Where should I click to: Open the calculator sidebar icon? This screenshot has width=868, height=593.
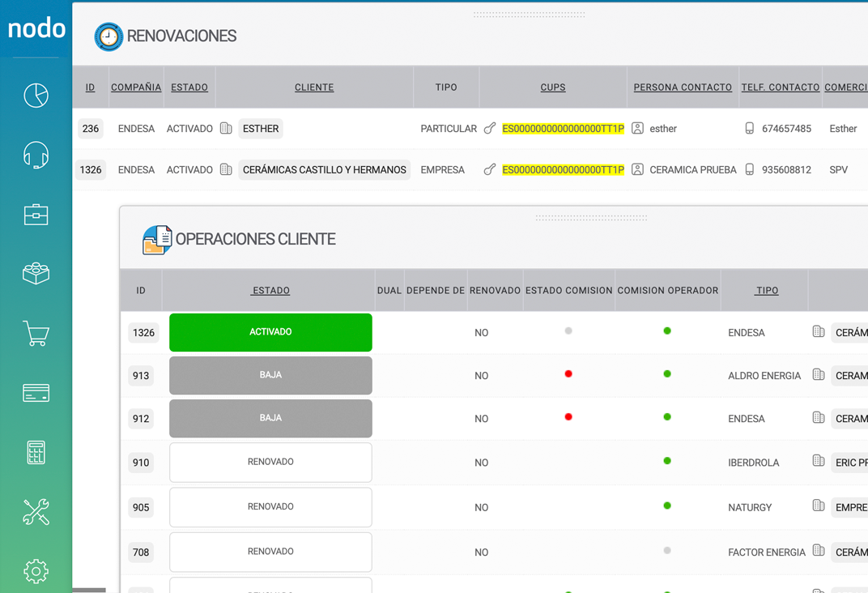coord(36,452)
